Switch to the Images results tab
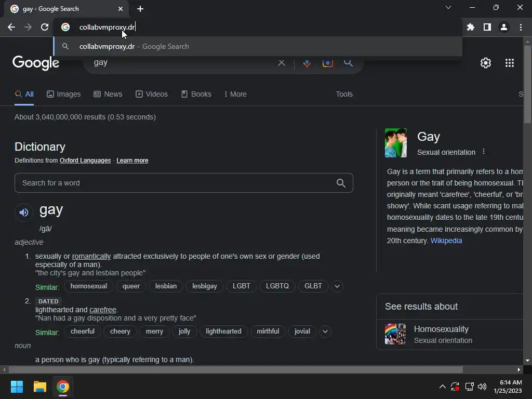Screen dimensions: 532x399 click(x=64, y=95)
